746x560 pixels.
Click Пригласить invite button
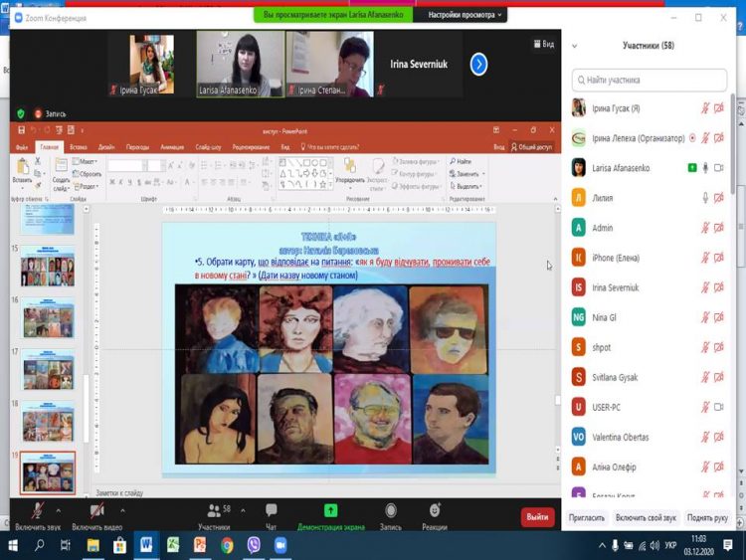[x=587, y=517]
